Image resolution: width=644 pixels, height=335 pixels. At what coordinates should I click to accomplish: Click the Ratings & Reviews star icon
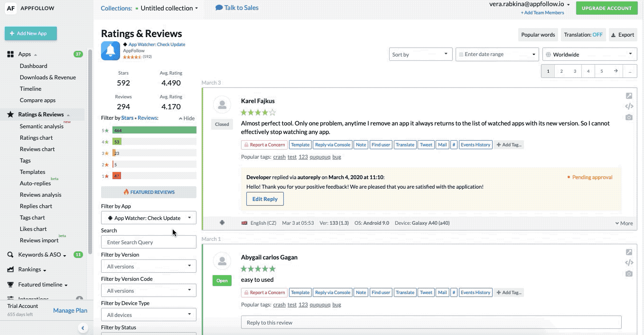[10, 115]
